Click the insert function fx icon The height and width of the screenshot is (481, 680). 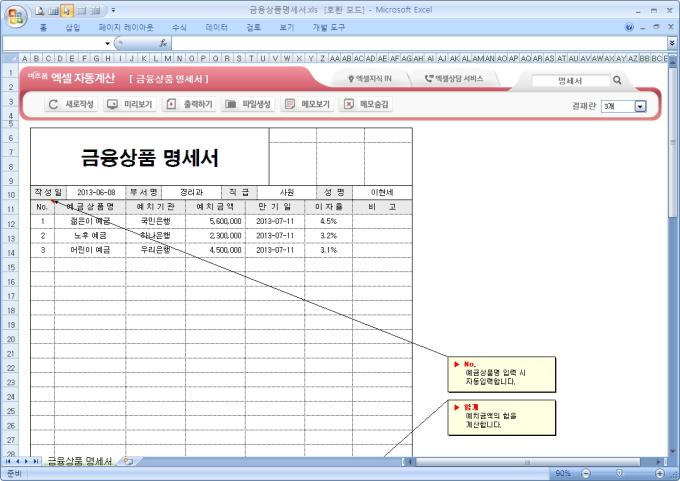click(x=163, y=43)
